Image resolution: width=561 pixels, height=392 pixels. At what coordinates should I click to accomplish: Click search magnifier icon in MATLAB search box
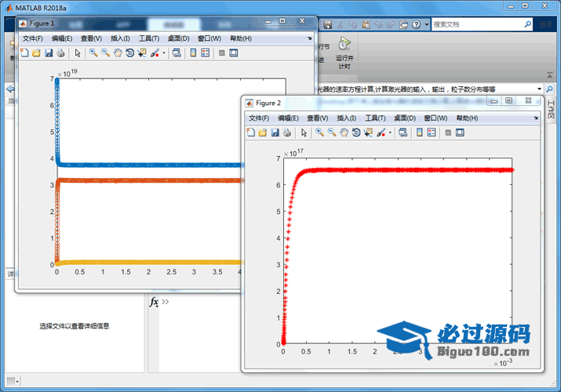pyautogui.click(x=528, y=24)
